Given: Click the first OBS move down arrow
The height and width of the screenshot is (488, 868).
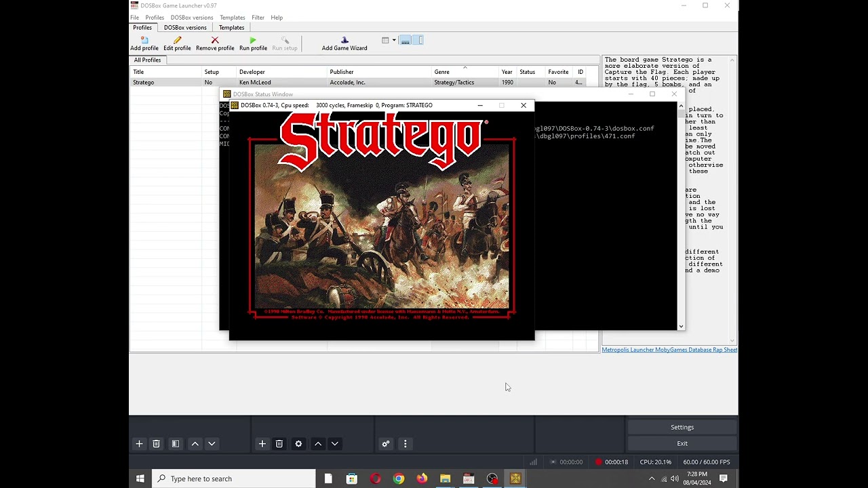Looking at the screenshot, I should (212, 444).
